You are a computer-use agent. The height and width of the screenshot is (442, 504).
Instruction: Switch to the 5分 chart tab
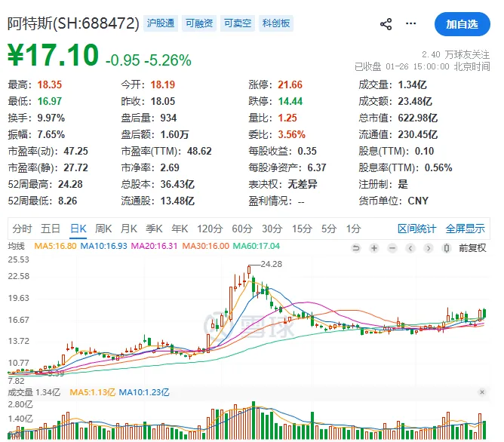(x=329, y=229)
